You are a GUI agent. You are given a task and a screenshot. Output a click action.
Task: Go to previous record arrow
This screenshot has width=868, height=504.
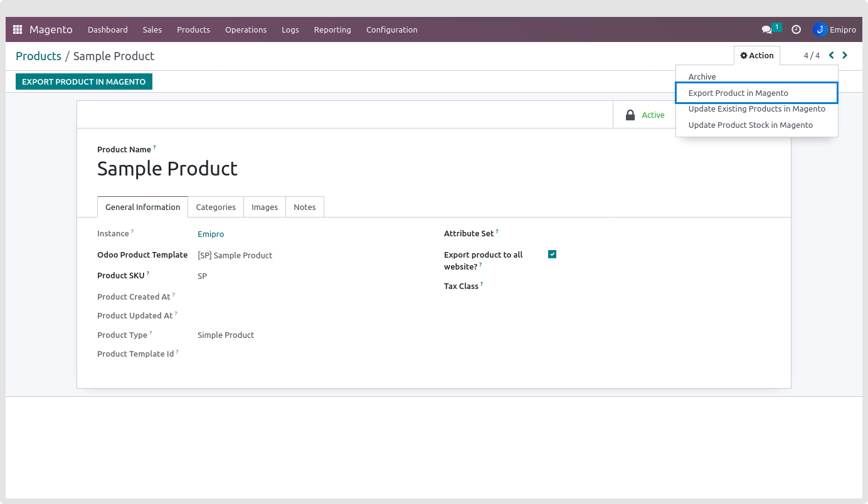pyautogui.click(x=832, y=55)
